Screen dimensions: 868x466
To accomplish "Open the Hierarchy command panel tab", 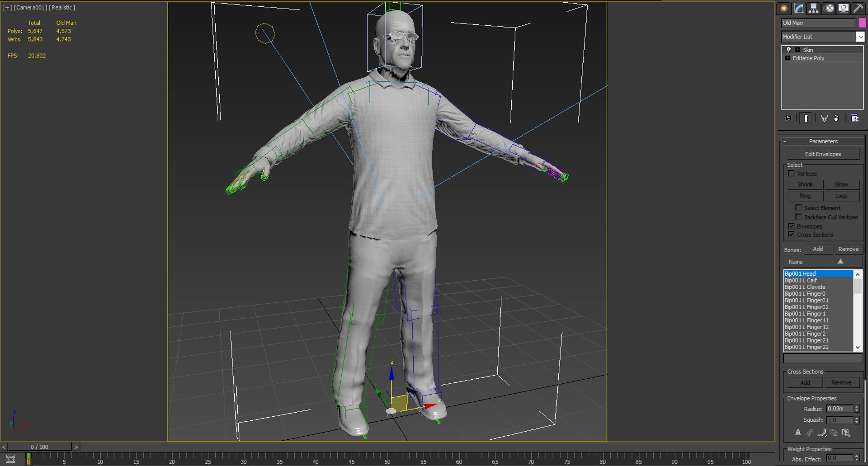I will coord(813,8).
